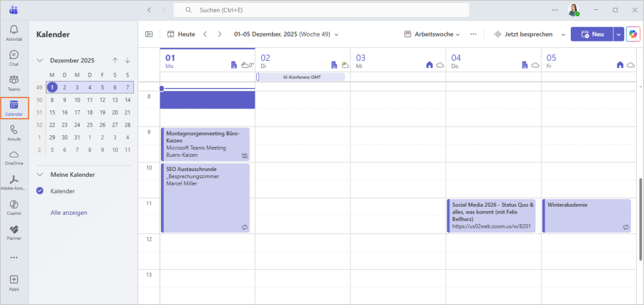Show more apps via sidebar ellipsis
644x305 pixels.
[x=14, y=258]
